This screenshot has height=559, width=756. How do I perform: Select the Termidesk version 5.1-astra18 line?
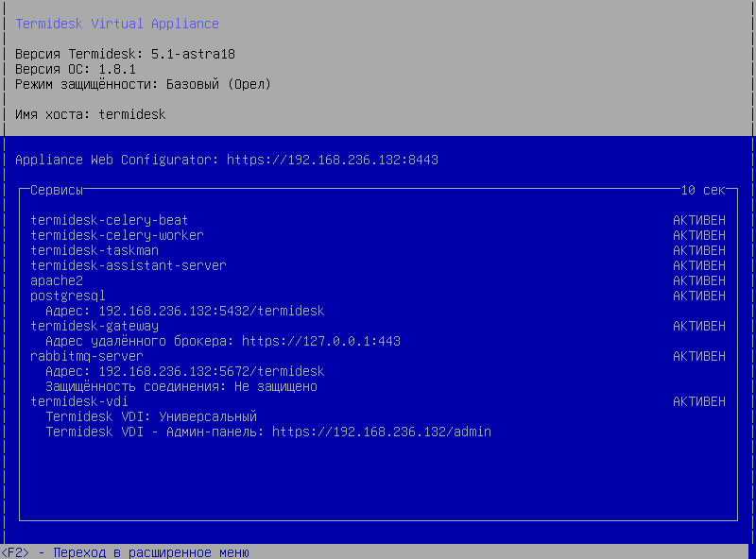(x=125, y=54)
